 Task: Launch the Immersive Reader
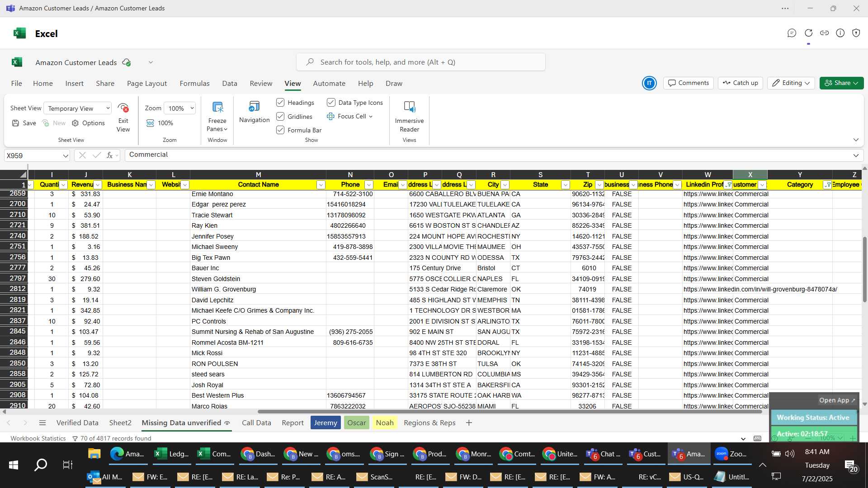409,107
